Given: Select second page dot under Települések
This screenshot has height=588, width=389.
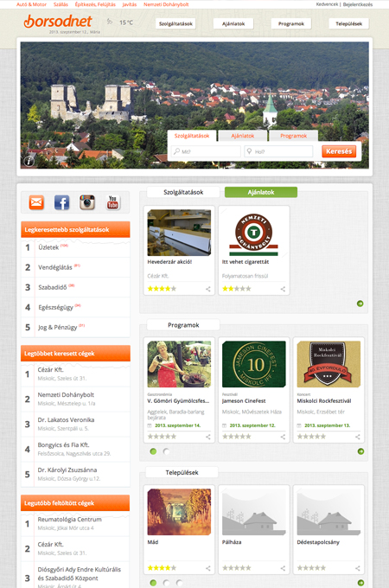Looking at the screenshot, I should (166, 583).
